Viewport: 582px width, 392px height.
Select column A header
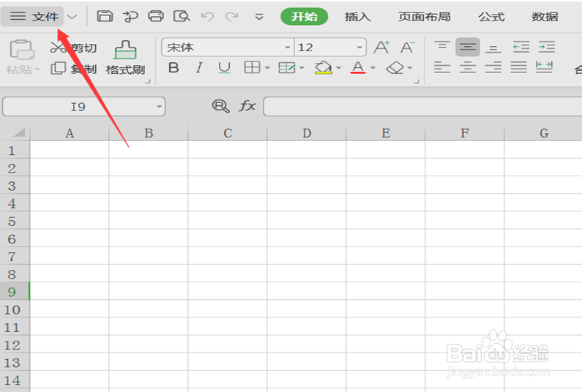pyautogui.click(x=70, y=133)
